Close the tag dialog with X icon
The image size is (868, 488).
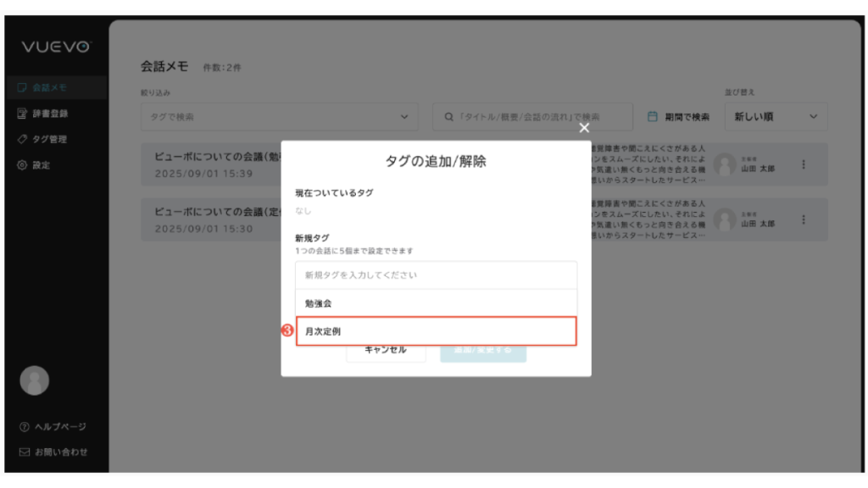[583, 128]
